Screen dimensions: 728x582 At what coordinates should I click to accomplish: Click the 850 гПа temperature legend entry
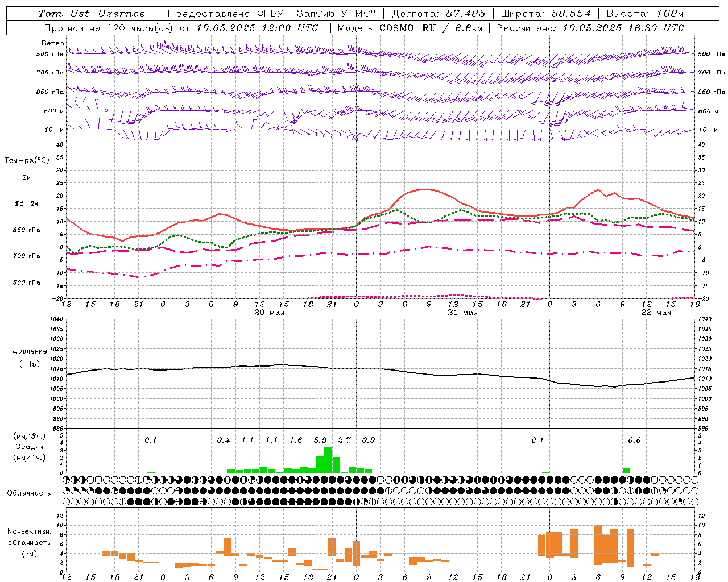[27, 230]
